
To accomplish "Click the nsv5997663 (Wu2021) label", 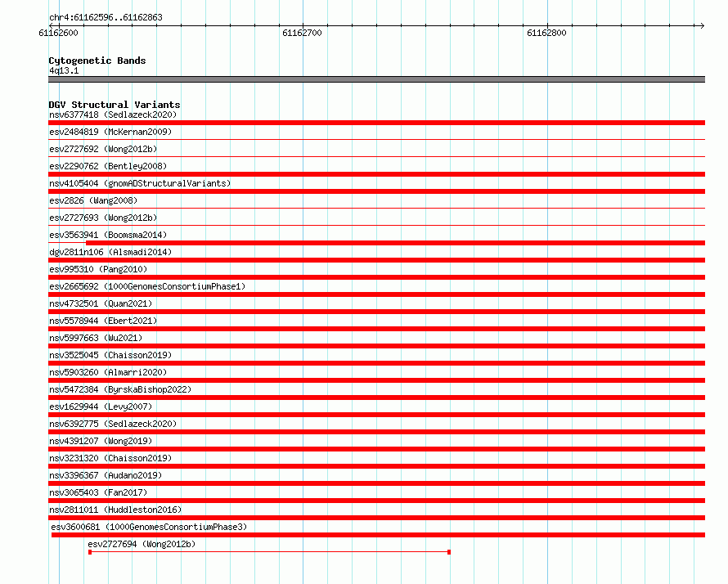I will (96, 338).
